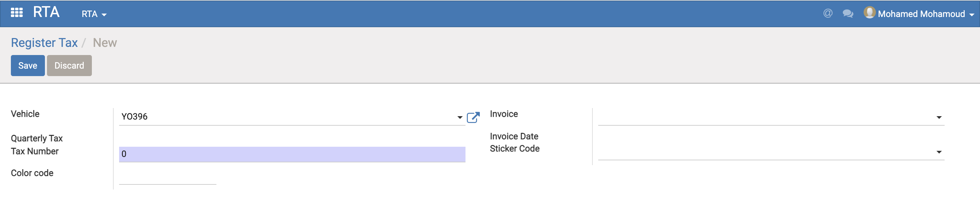Open the external link for vehicle YO396
Image resolution: width=980 pixels, height=214 pixels.
point(473,117)
